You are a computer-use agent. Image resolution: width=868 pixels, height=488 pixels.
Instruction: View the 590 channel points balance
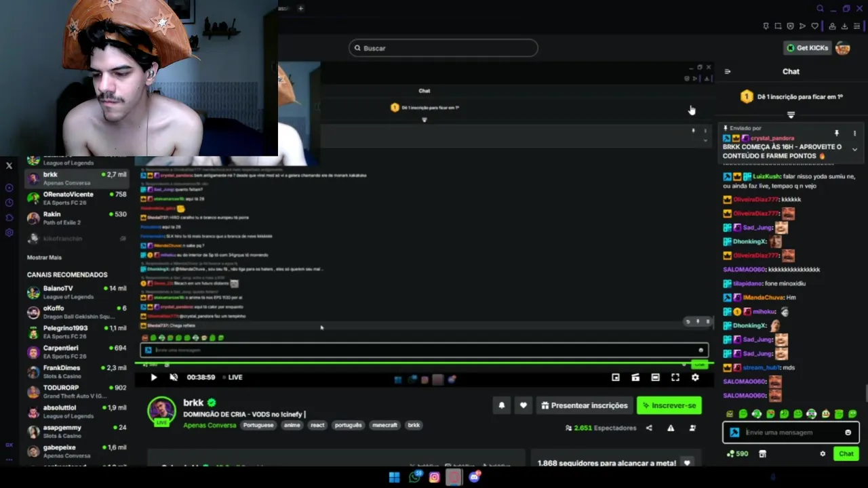coord(737,454)
